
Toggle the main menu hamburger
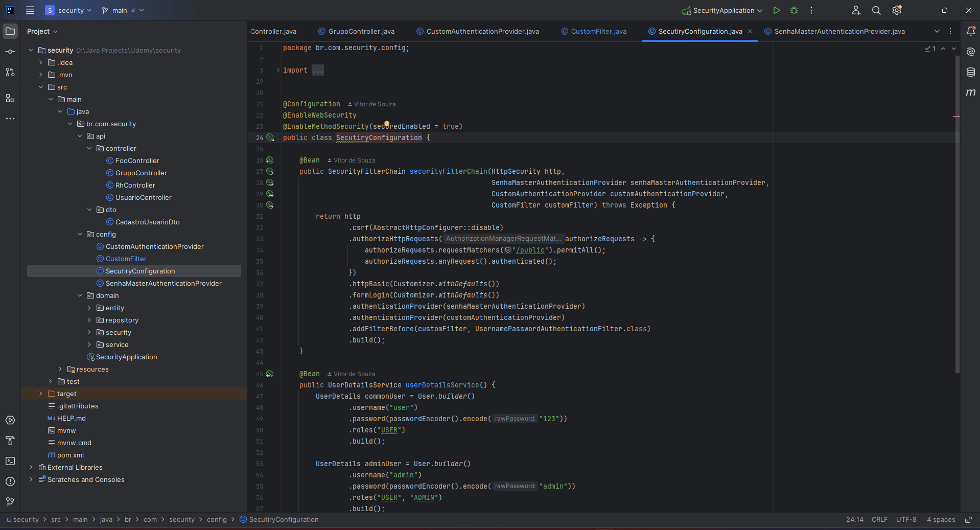click(x=30, y=10)
